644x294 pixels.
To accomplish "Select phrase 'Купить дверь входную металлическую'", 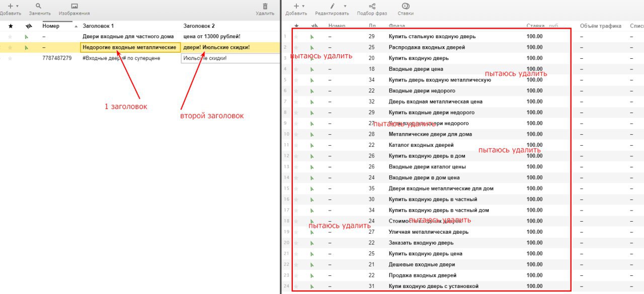I will click(x=440, y=80).
